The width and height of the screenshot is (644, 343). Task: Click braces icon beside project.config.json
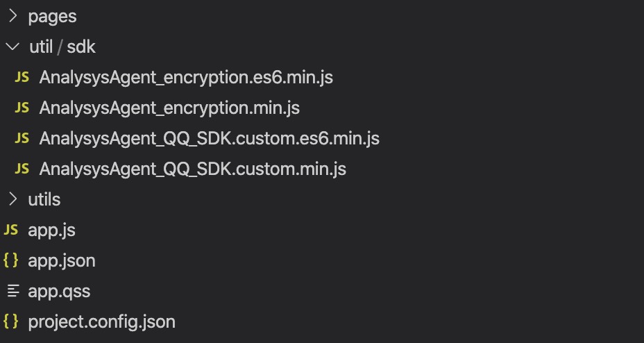coord(10,321)
